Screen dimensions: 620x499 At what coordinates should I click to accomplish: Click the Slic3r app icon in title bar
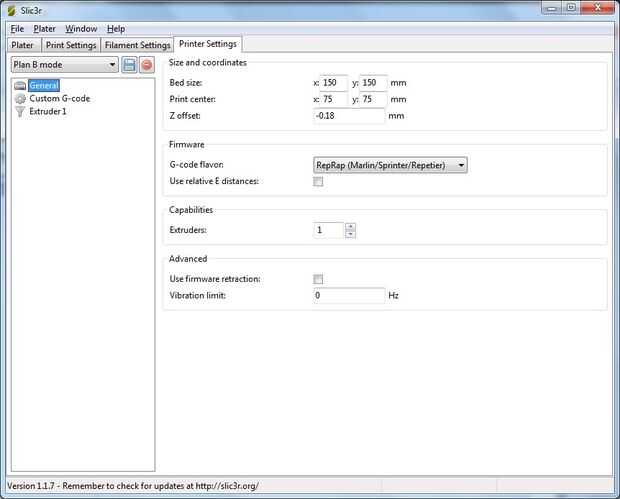click(x=11, y=10)
